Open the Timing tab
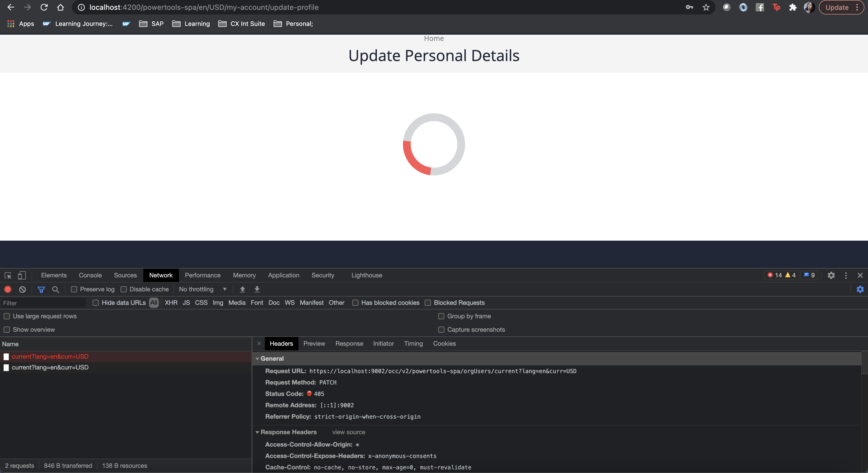Viewport: 868px width, 473px height. click(413, 344)
